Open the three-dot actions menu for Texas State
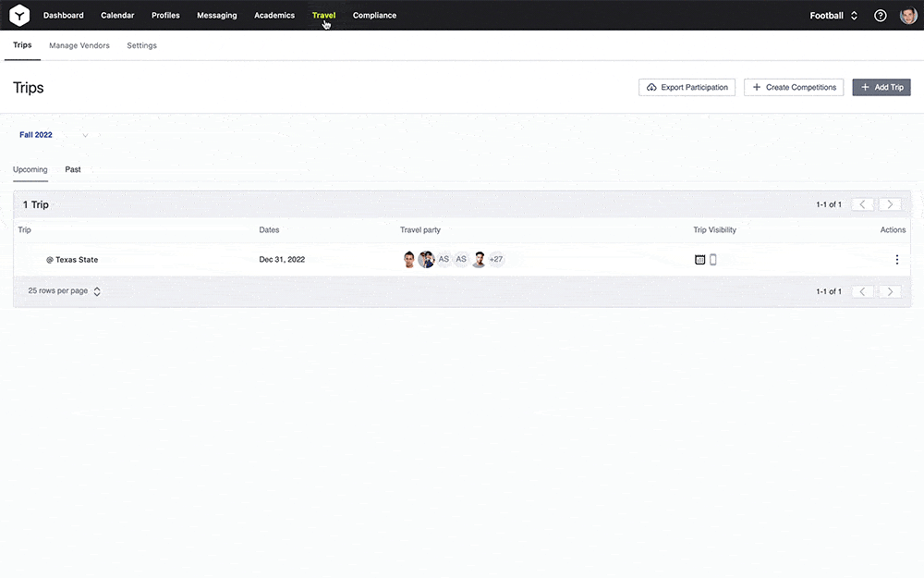The image size is (924, 578). pos(897,260)
